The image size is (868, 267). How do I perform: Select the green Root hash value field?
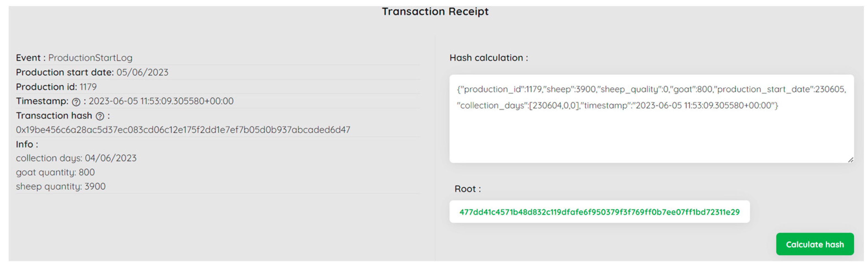tap(599, 212)
